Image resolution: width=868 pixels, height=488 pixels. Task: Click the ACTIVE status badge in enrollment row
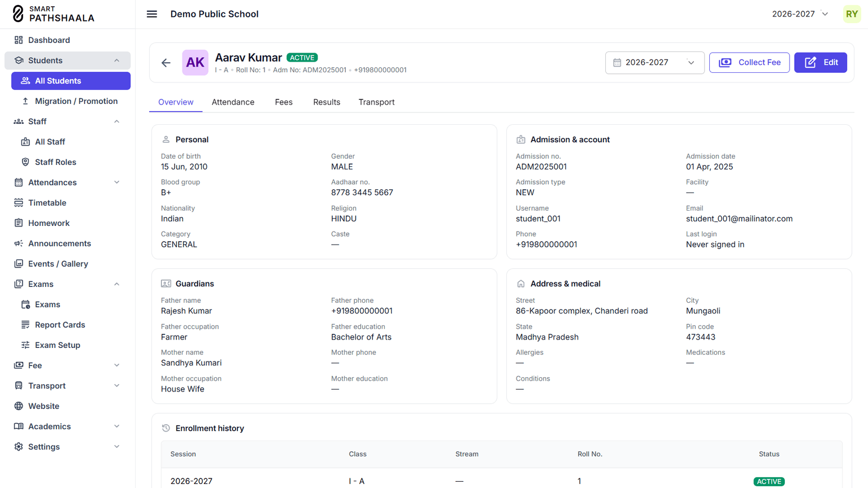click(769, 482)
